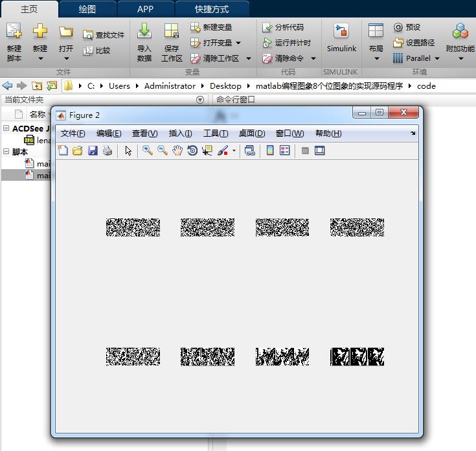
Task: Select the Zoom In tool
Action: (x=148, y=150)
